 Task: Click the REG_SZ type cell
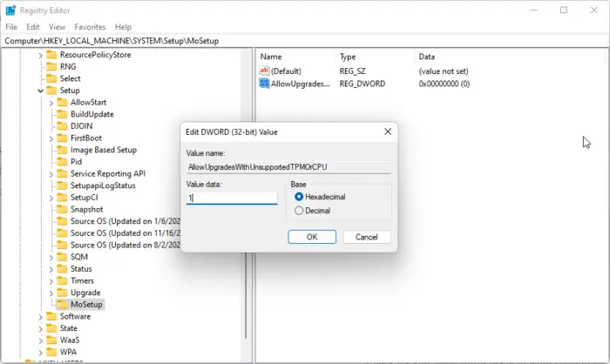click(352, 71)
